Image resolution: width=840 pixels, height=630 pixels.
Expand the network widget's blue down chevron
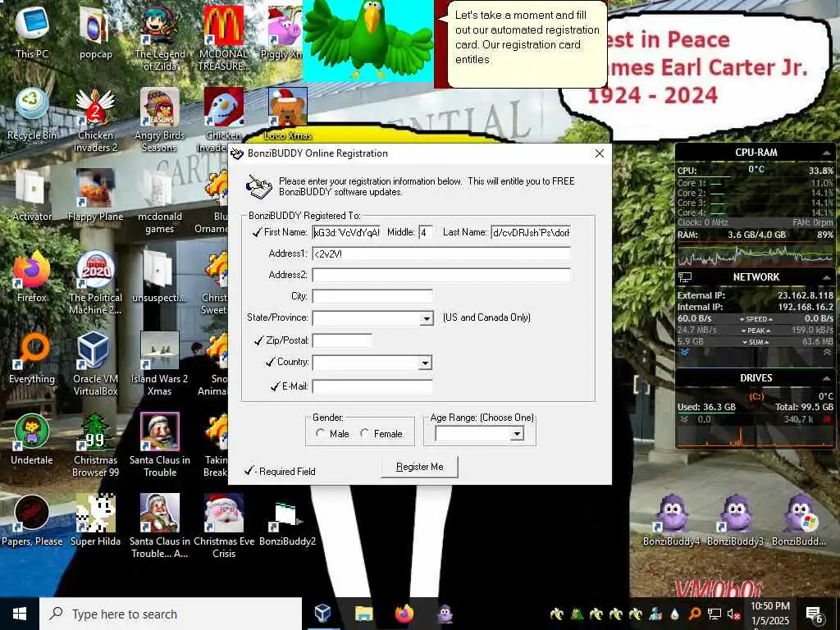click(x=685, y=353)
